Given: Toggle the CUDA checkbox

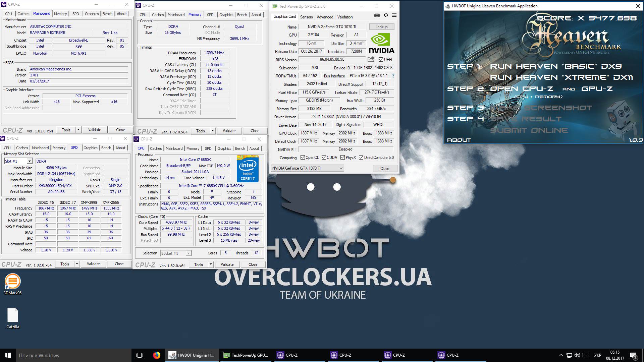Looking at the screenshot, I should (324, 158).
